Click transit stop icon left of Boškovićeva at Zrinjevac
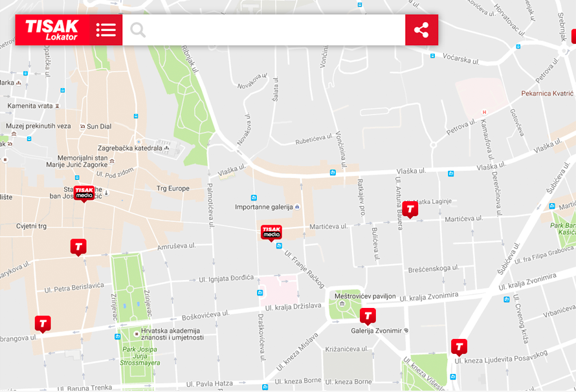 click(x=118, y=336)
